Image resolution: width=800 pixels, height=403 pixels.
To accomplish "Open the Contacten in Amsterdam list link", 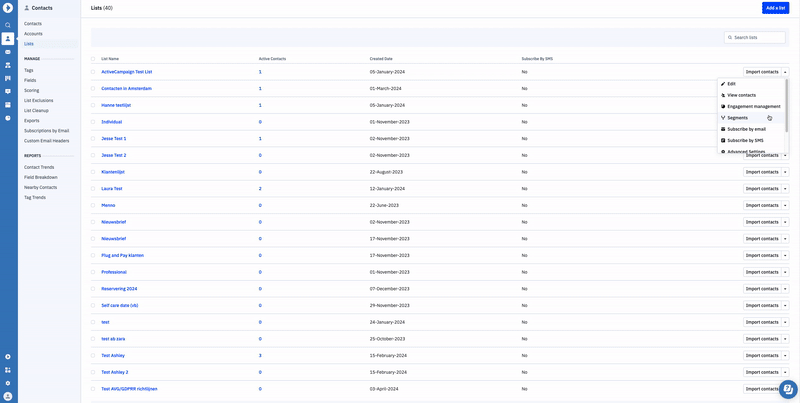I will [127, 89].
